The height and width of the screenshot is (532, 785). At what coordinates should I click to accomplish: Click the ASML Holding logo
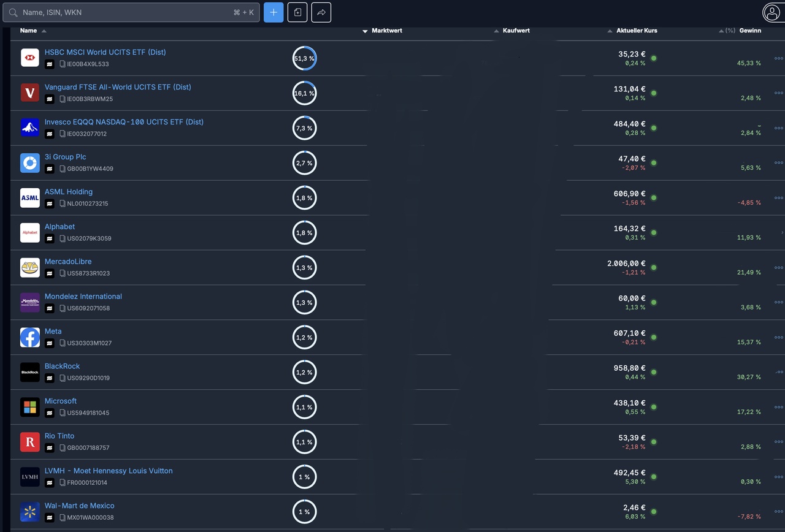click(30, 198)
